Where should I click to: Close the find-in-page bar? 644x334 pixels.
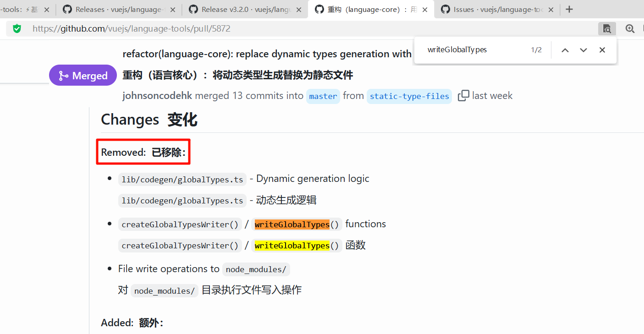602,50
